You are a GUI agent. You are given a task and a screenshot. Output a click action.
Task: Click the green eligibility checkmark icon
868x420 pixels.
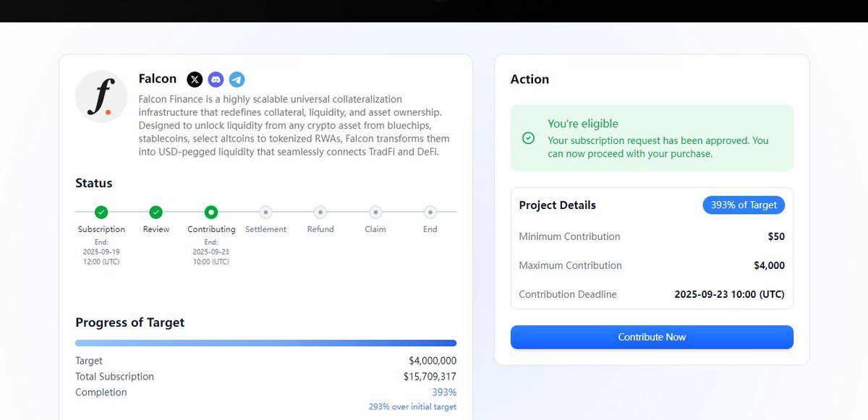[528, 138]
